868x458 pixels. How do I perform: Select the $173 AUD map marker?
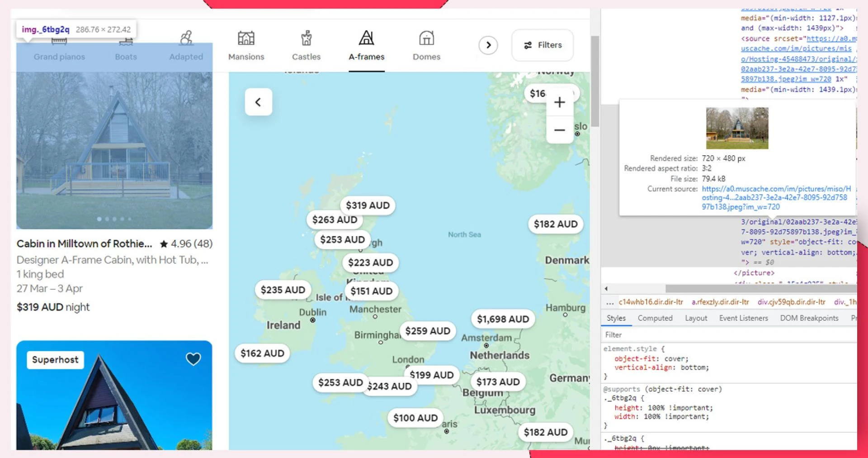coord(498,382)
